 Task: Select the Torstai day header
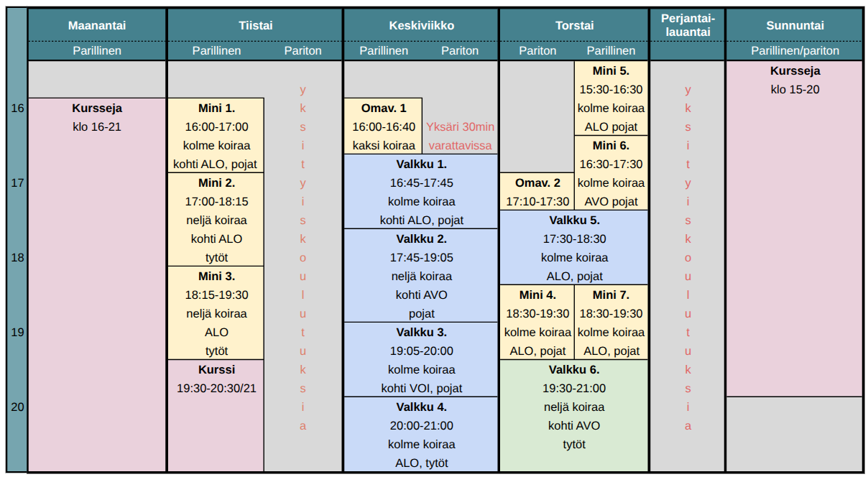[574, 25]
